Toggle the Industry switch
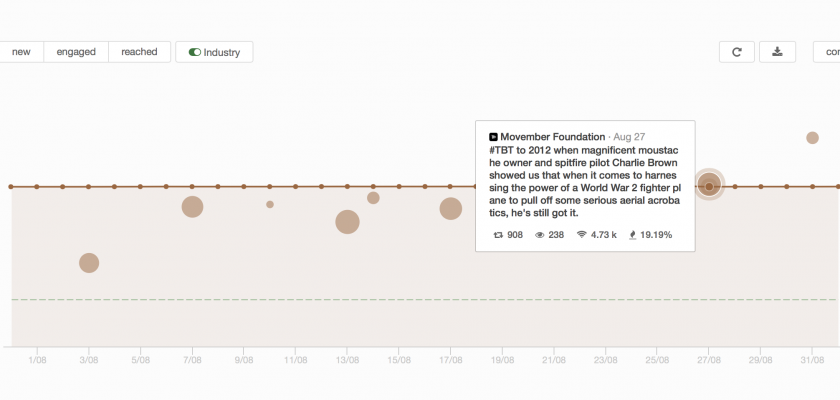 coord(195,52)
